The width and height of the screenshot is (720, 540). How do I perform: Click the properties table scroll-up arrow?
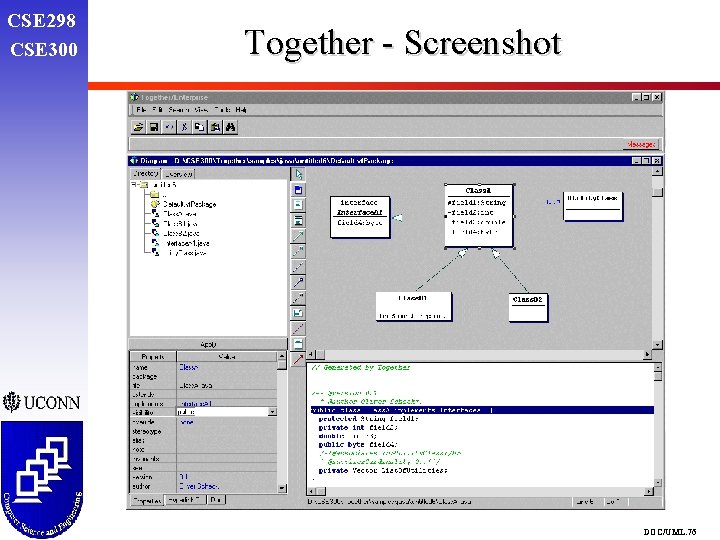[x=282, y=356]
